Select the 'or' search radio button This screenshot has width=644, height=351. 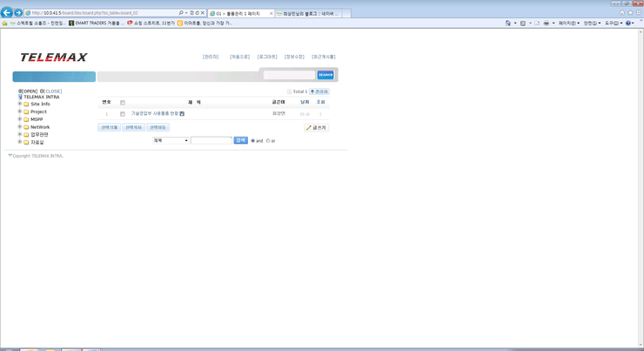(x=268, y=141)
